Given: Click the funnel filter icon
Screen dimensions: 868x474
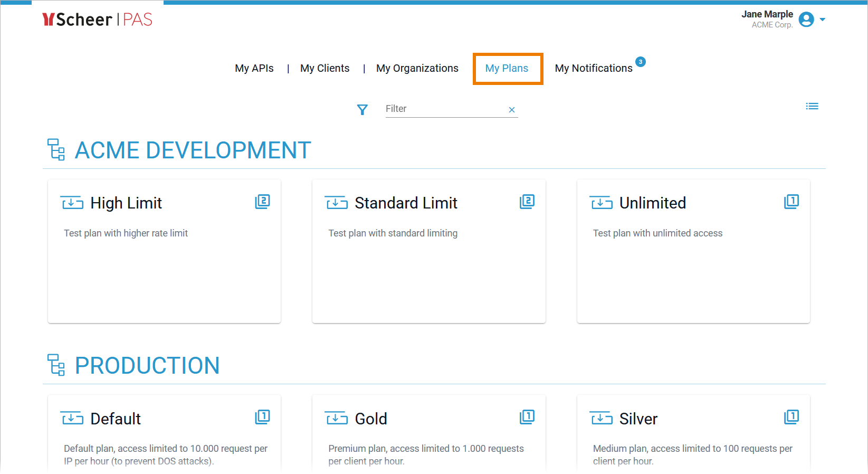Looking at the screenshot, I should 362,109.
